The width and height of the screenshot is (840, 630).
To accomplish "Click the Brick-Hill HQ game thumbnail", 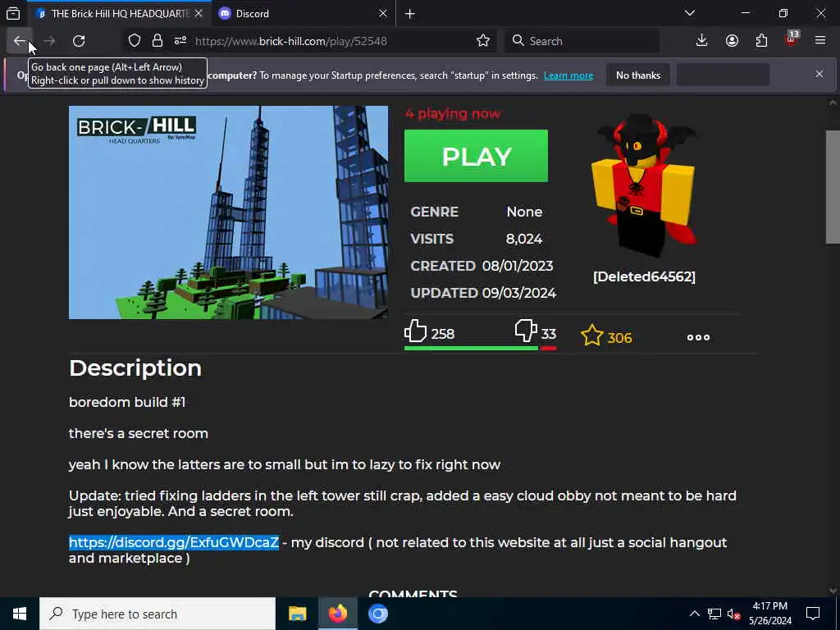I will [x=228, y=212].
